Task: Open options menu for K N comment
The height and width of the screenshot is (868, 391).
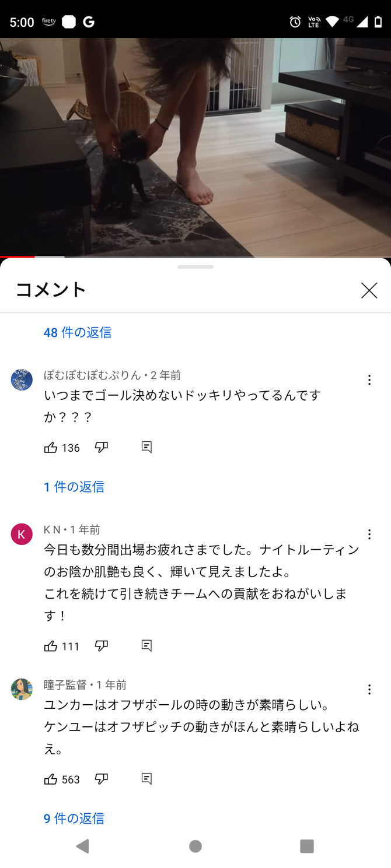Action: pos(369,535)
